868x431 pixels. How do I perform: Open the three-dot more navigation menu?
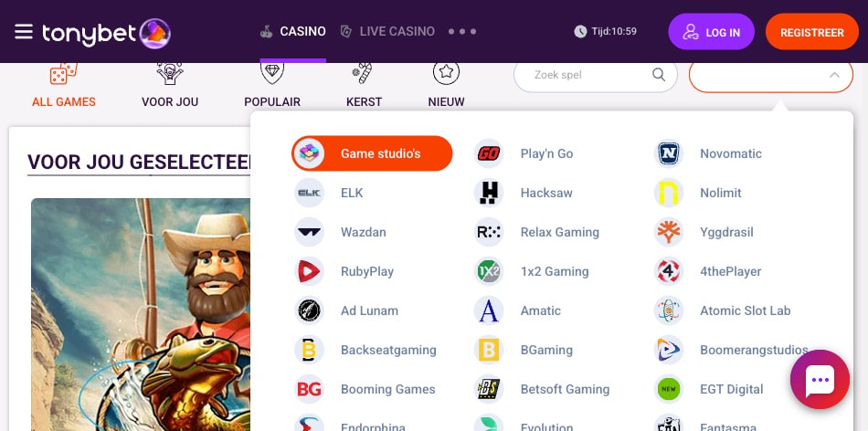coord(462,32)
